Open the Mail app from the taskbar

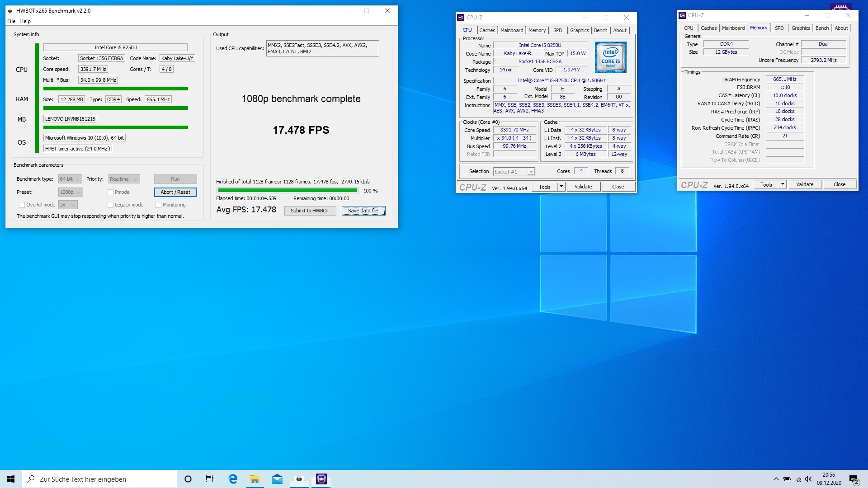[x=277, y=479]
